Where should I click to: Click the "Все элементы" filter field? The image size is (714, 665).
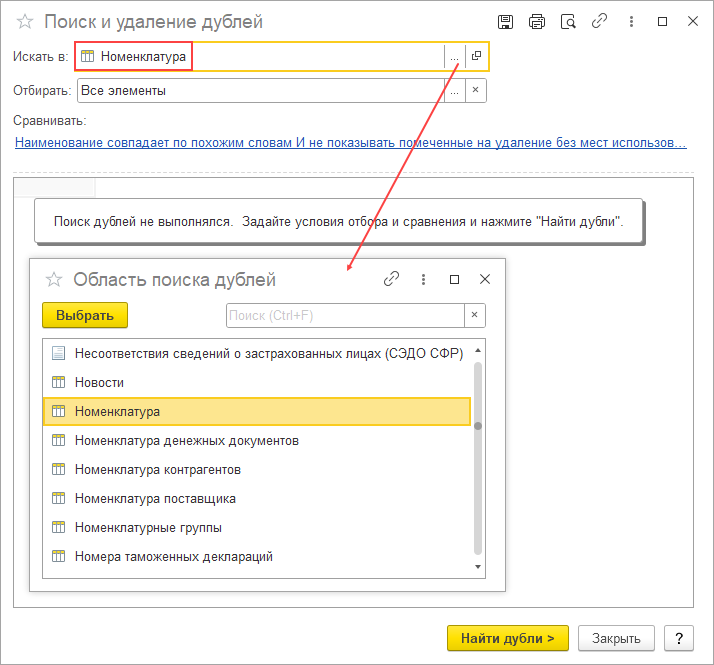(x=260, y=91)
